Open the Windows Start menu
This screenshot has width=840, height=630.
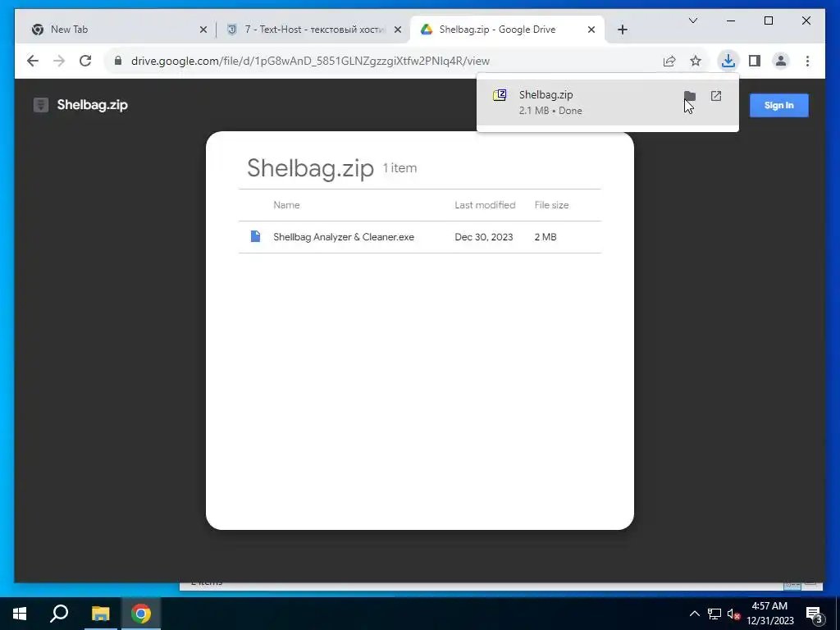20,614
